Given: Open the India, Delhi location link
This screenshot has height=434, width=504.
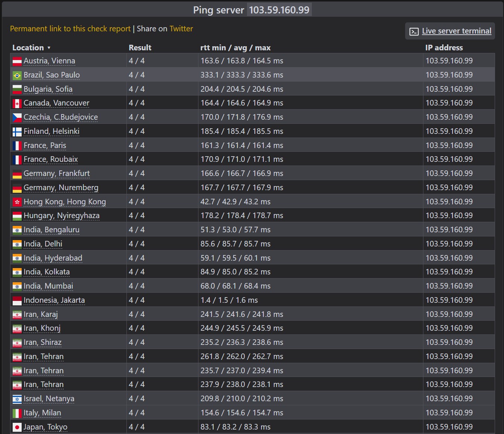Looking at the screenshot, I should (43, 244).
